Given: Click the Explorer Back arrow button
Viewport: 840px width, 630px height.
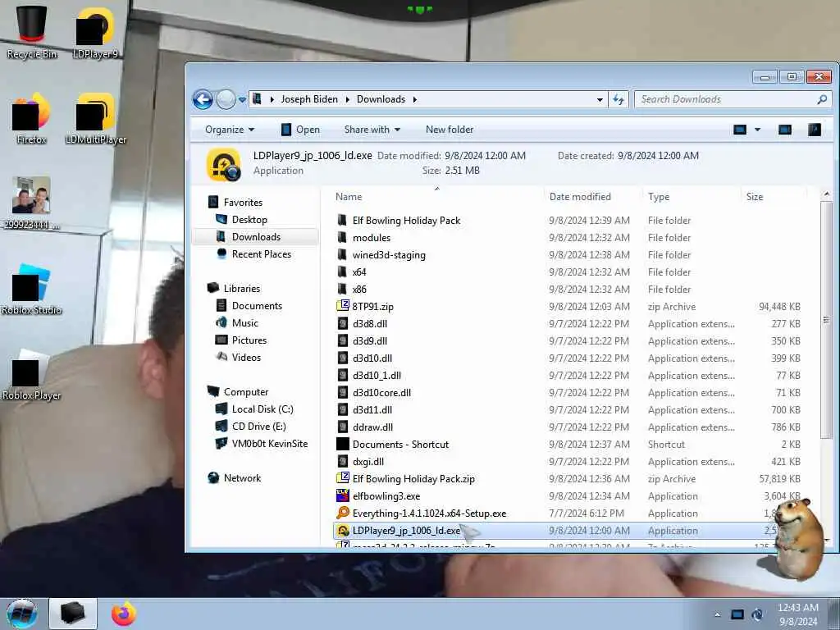Looking at the screenshot, I should (x=203, y=99).
